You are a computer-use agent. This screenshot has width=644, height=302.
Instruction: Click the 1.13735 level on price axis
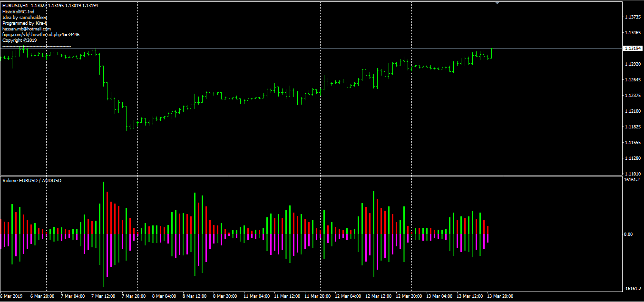[x=633, y=17]
